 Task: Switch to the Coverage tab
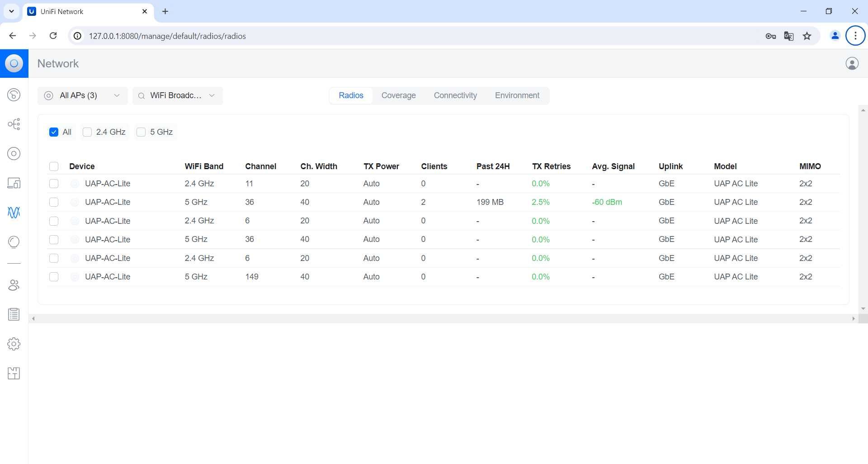(398, 95)
